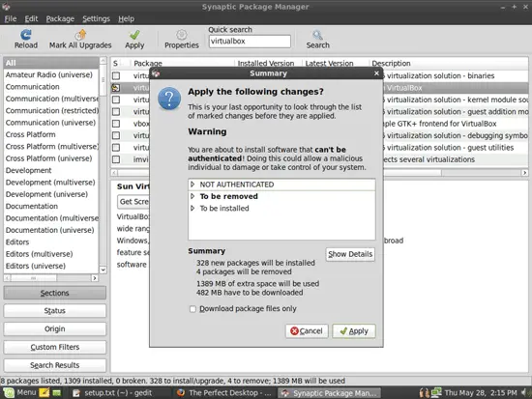The image size is (532, 399).
Task: Expand the NOT AUTHENTICATED list
Action: tap(192, 185)
